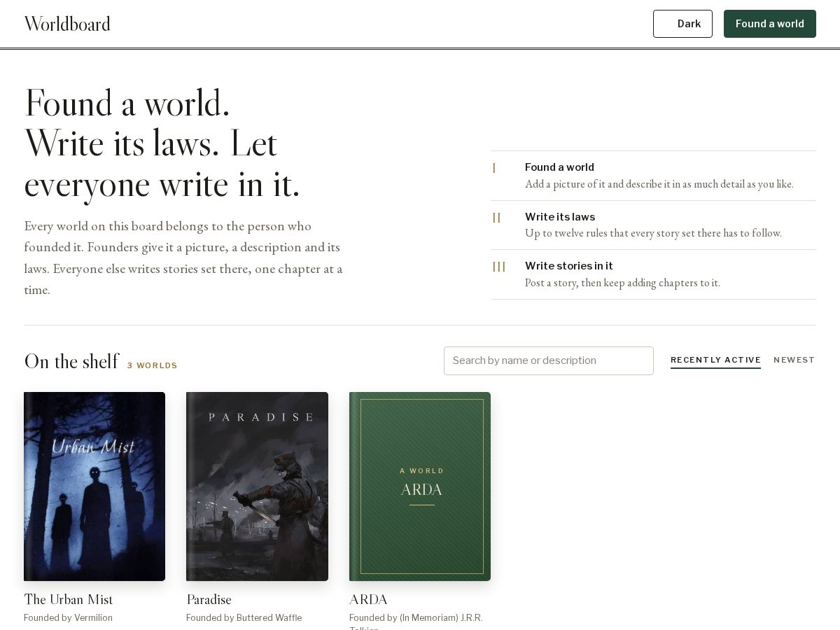Viewport: 840px width, 630px height.
Task: Click the 'On the shelf' heading
Action: point(71,361)
